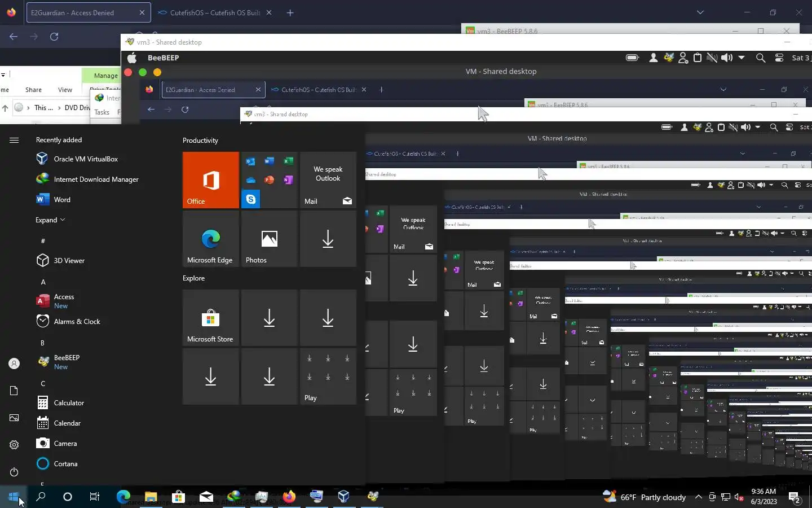Open Control Center toggles icon in mac menu bar

click(779, 58)
